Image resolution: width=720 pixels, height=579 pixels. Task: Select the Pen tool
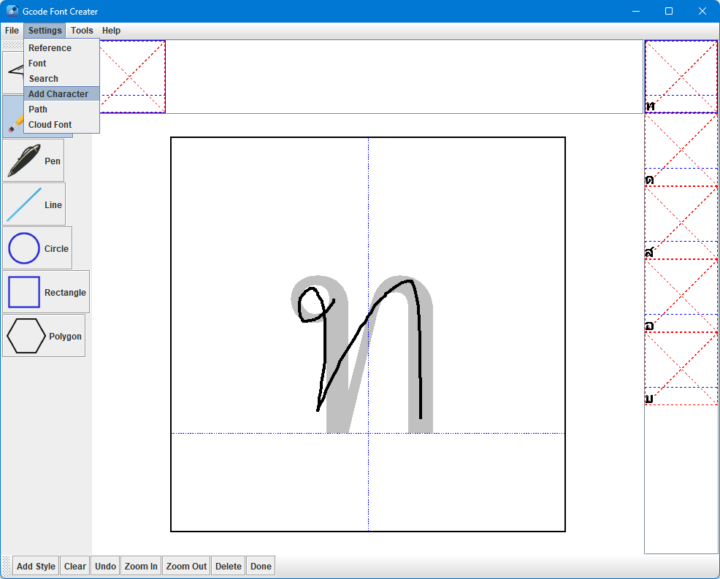point(33,161)
